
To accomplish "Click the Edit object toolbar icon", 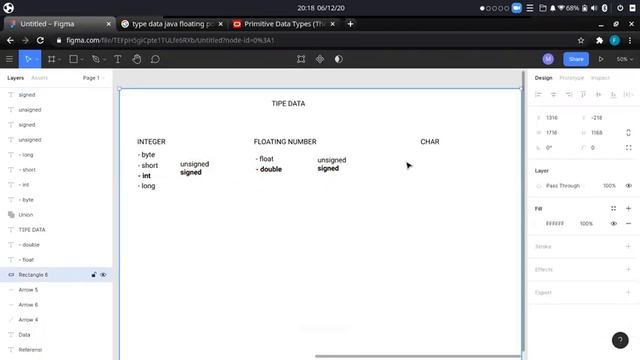I will click(x=301, y=59).
